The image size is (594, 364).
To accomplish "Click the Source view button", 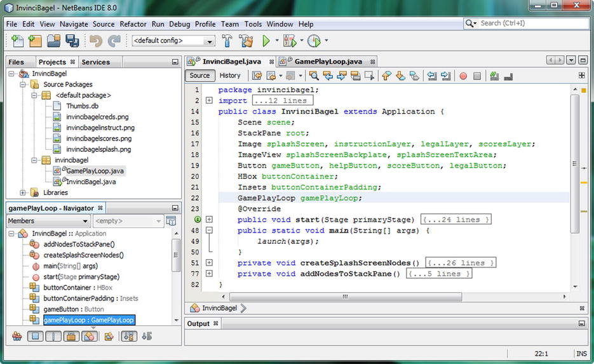I will [199, 76].
